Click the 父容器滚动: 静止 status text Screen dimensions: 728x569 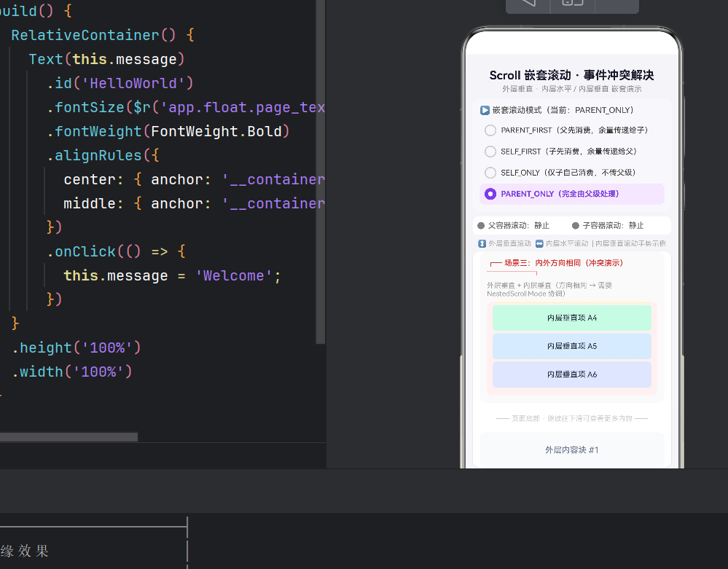pos(518,226)
